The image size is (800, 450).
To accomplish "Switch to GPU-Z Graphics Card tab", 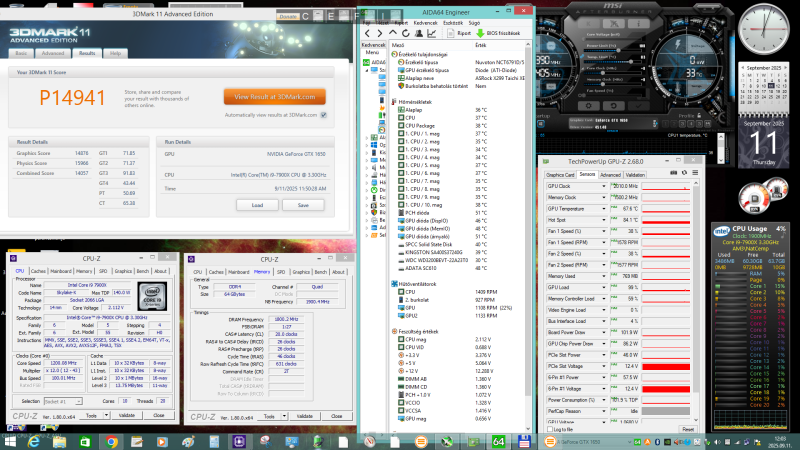I will [561, 175].
